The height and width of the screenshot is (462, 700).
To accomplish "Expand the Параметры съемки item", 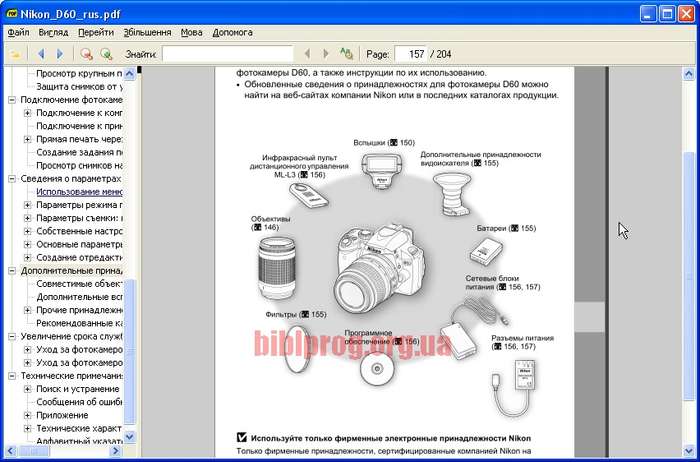I will pos(27,218).
